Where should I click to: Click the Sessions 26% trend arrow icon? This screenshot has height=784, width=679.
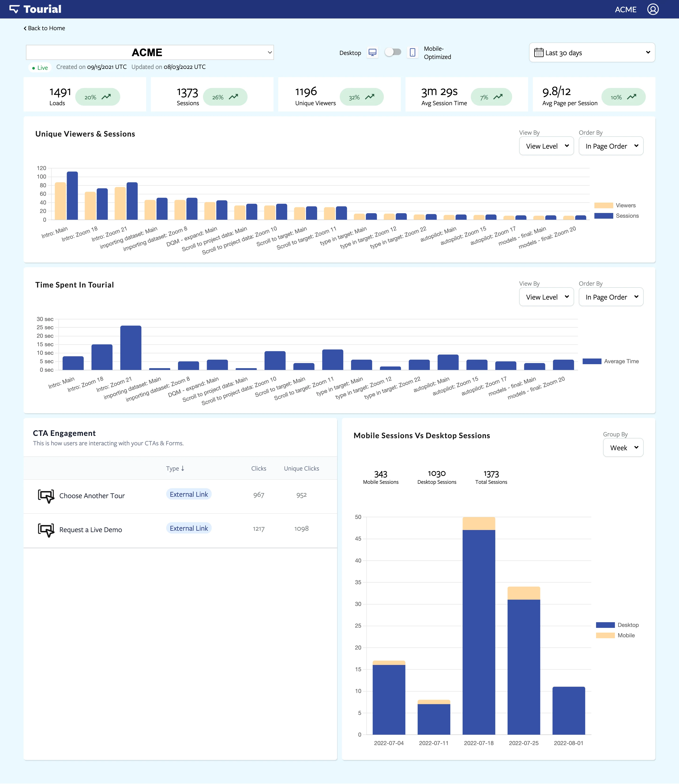233,97
